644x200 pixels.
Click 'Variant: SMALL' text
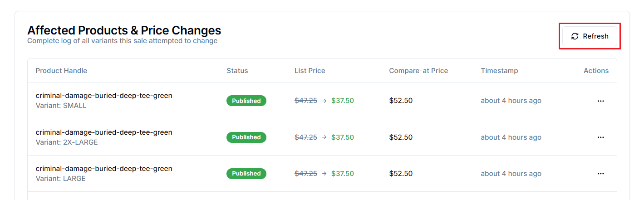point(61,106)
